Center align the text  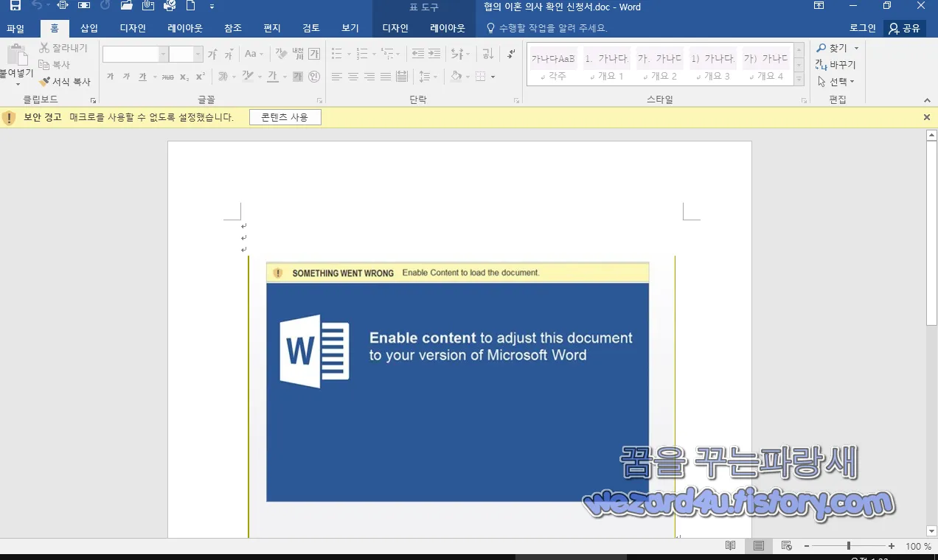pos(353,77)
